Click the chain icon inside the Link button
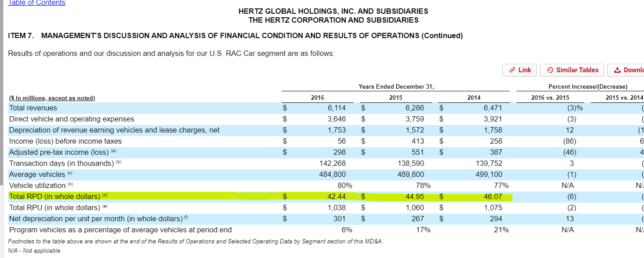644x258 pixels. point(512,70)
